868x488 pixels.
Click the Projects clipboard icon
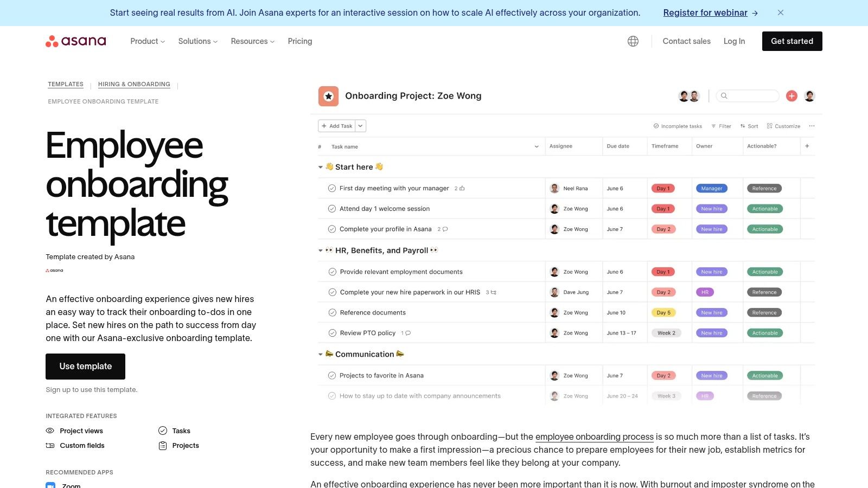163,446
